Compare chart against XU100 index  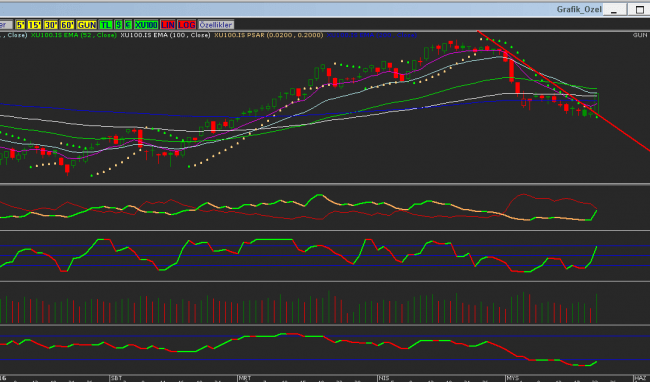point(146,25)
